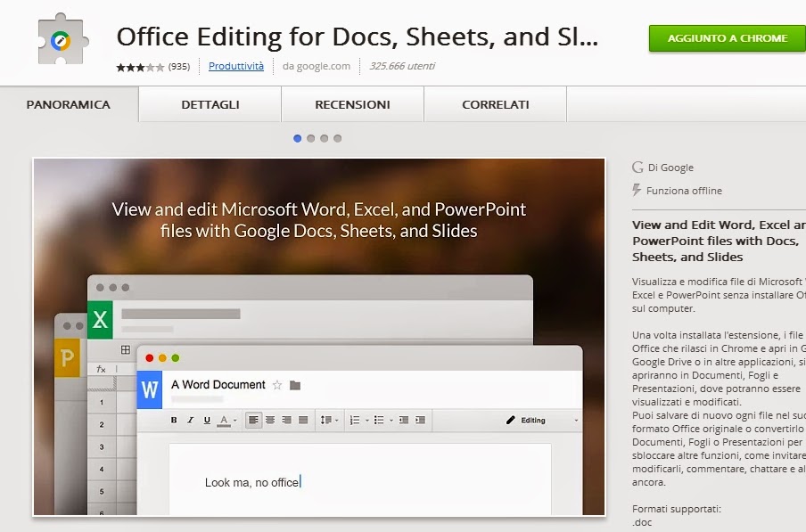806x532 pixels.
Task: Click the View and Edit Word heading in sidebar
Action: coord(719,241)
